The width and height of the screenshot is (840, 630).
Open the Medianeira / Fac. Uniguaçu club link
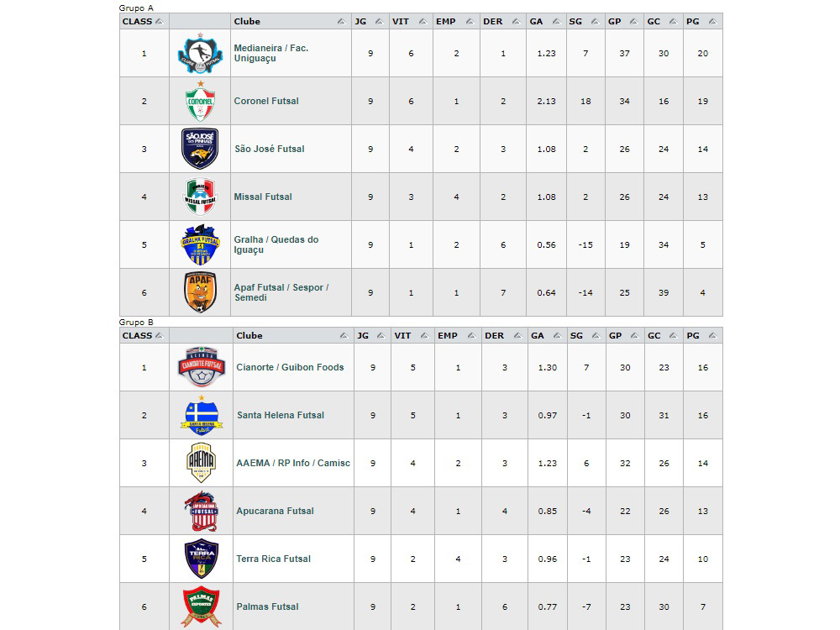click(x=270, y=53)
